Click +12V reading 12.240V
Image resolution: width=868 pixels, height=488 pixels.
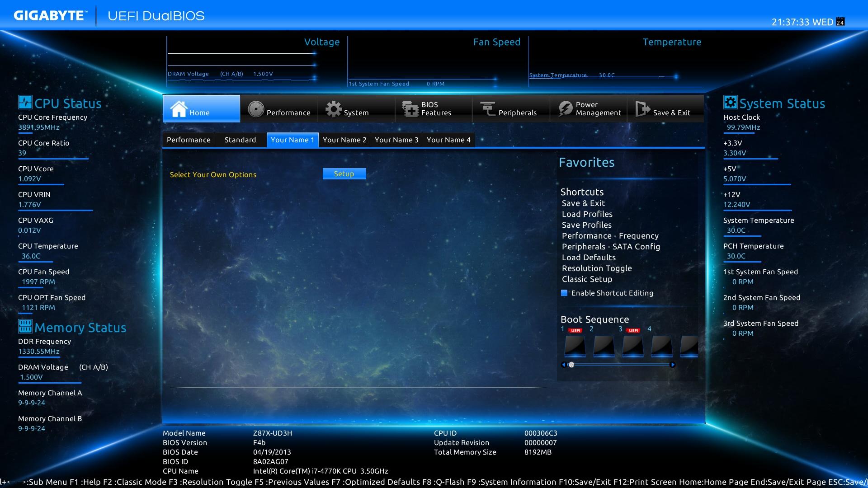pyautogui.click(x=736, y=205)
